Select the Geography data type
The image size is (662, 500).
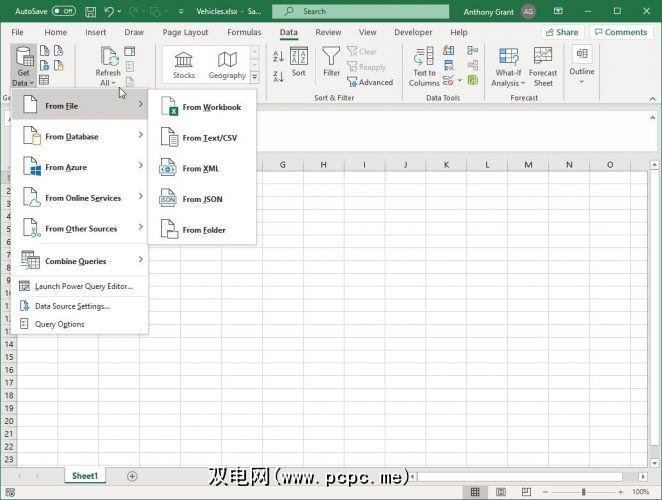[x=227, y=64]
